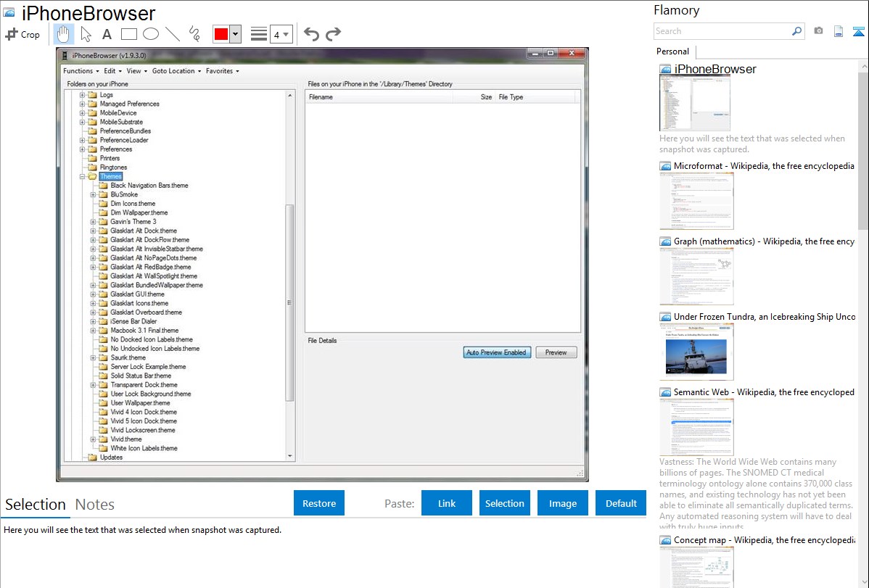Open the iPhoneBrowser snapshot thumbnail
Screen dimensions: 869x588
(694, 103)
